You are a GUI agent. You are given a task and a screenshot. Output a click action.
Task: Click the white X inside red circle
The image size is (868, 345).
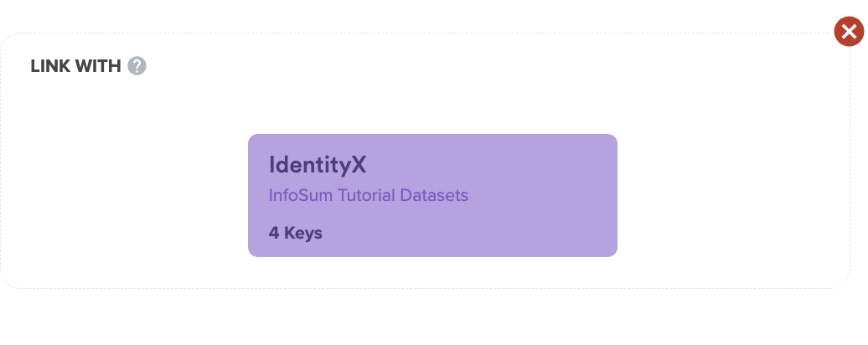click(x=849, y=32)
